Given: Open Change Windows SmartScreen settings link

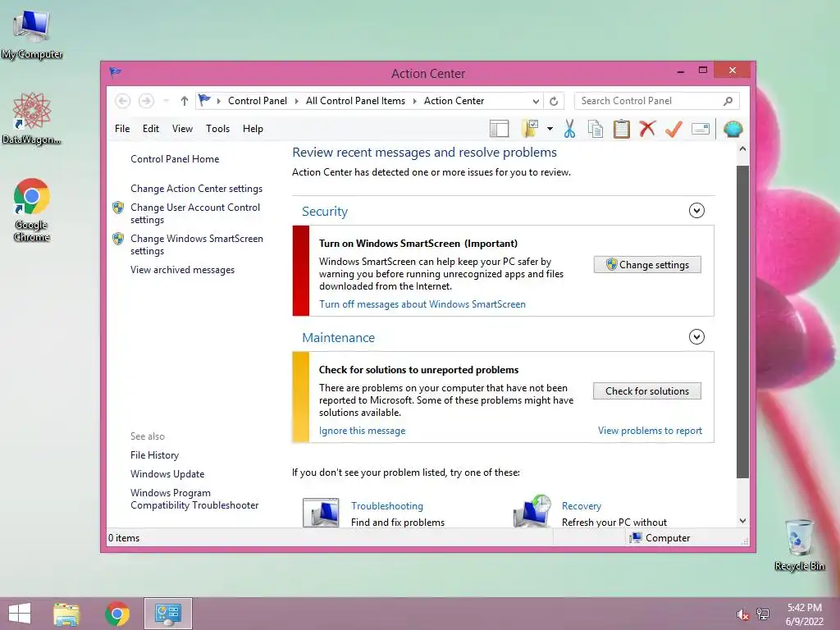Looking at the screenshot, I should 197,244.
